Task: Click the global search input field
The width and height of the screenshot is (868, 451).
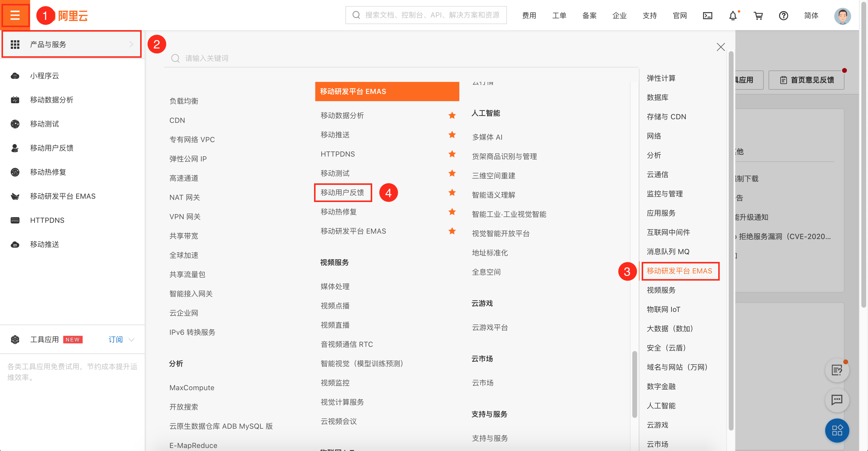Action: pos(426,15)
